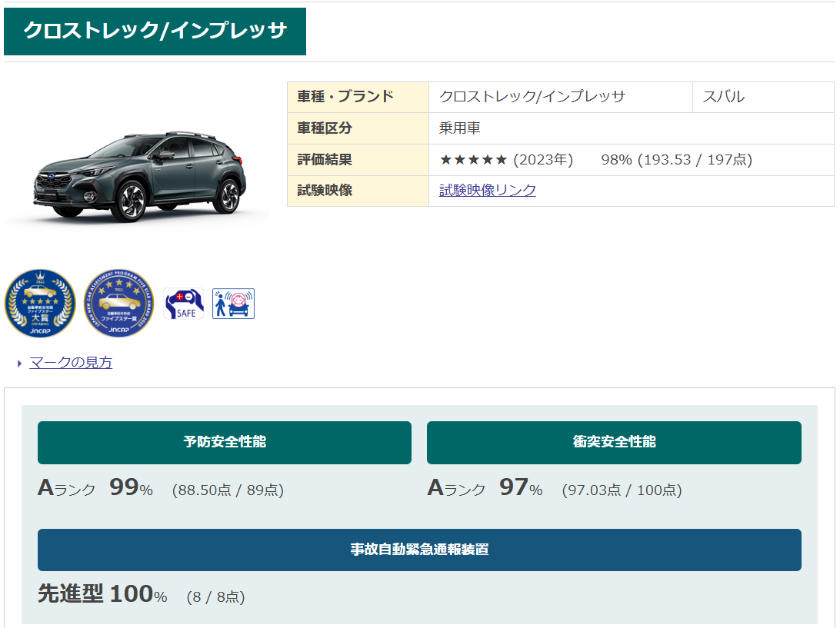Click the pedestrian detection car icon
The height and width of the screenshot is (628, 840).
click(233, 304)
